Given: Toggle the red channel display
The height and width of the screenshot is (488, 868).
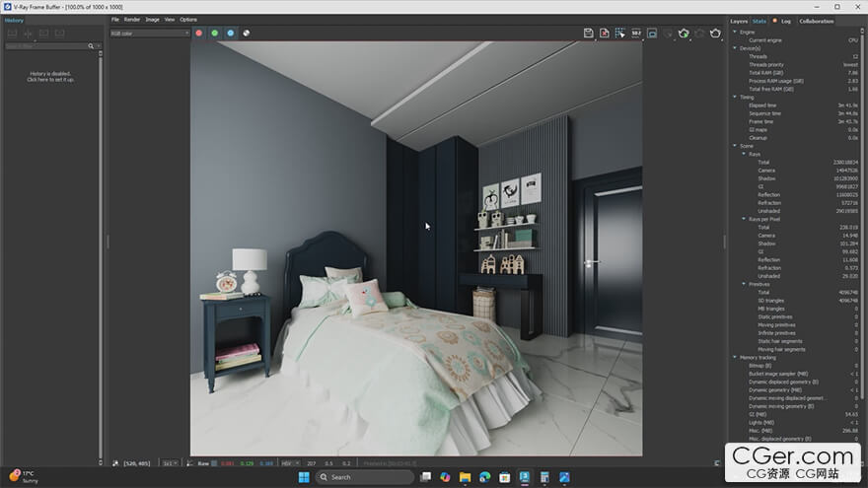Looking at the screenshot, I should tap(198, 33).
